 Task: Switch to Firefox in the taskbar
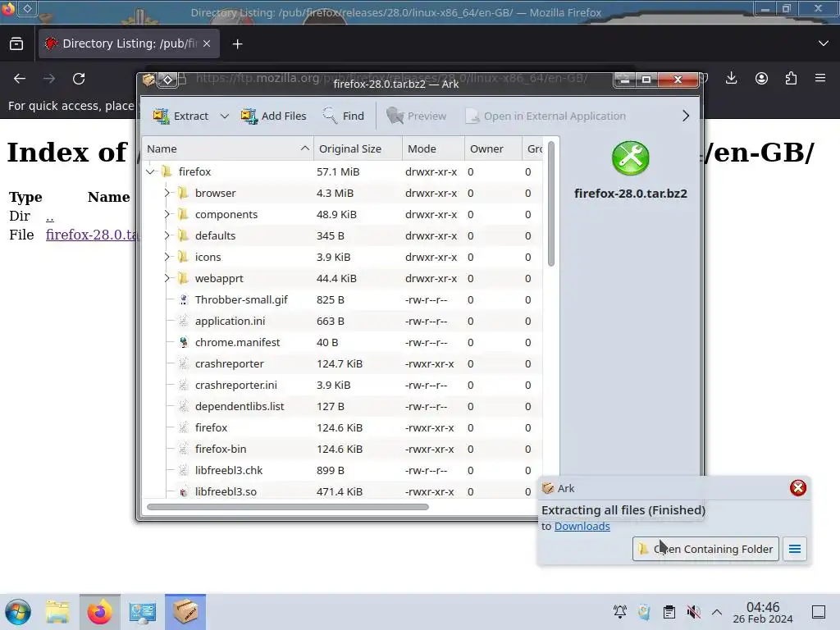pos(99,612)
